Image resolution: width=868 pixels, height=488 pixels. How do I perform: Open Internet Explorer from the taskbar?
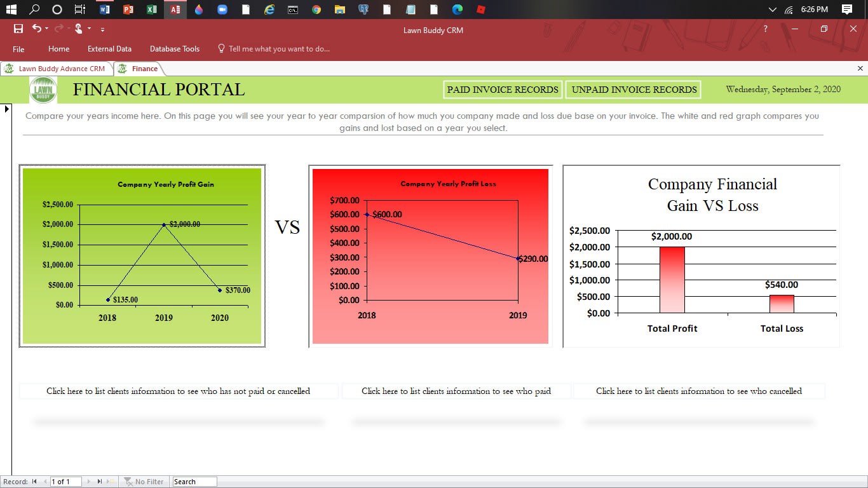pyautogui.click(x=269, y=10)
